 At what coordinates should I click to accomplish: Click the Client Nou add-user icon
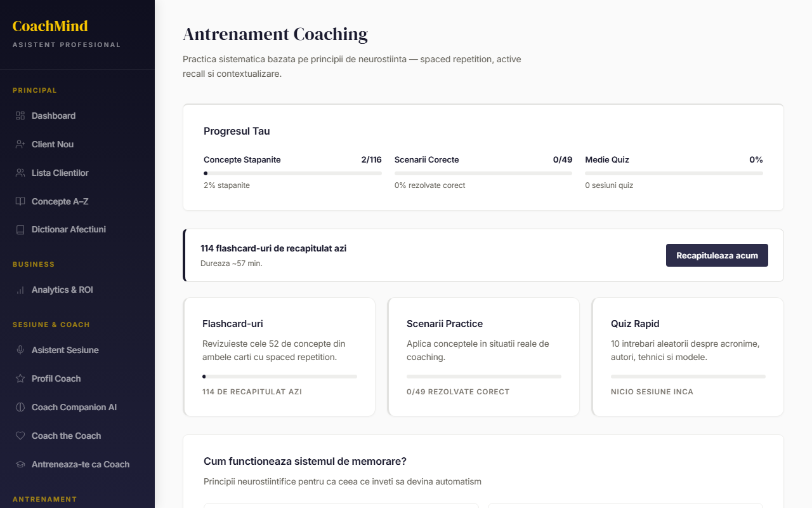coord(20,144)
